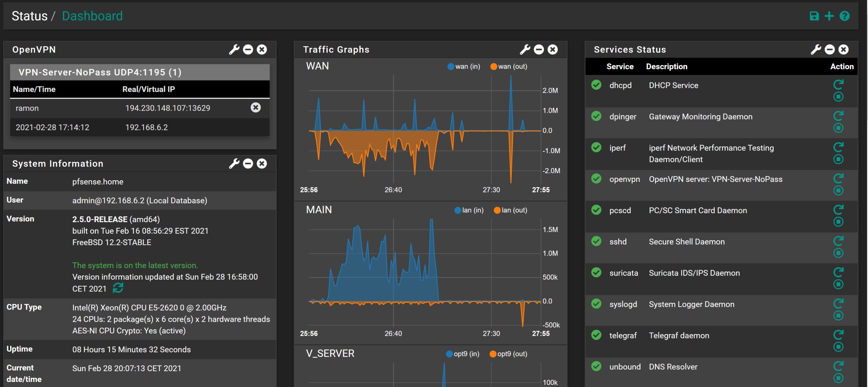Click VPN-Server-NoPass UDP4:1195 panel heading

click(x=140, y=72)
